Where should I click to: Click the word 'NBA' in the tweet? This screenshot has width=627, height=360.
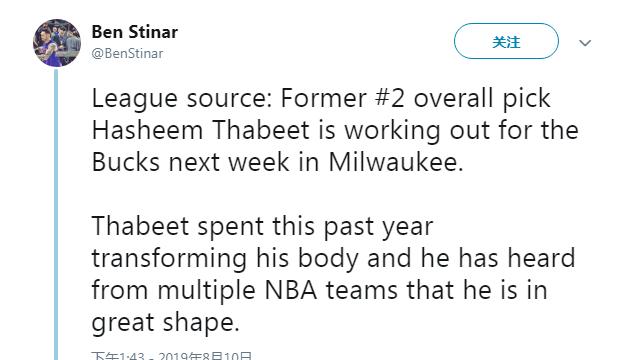tap(291, 290)
